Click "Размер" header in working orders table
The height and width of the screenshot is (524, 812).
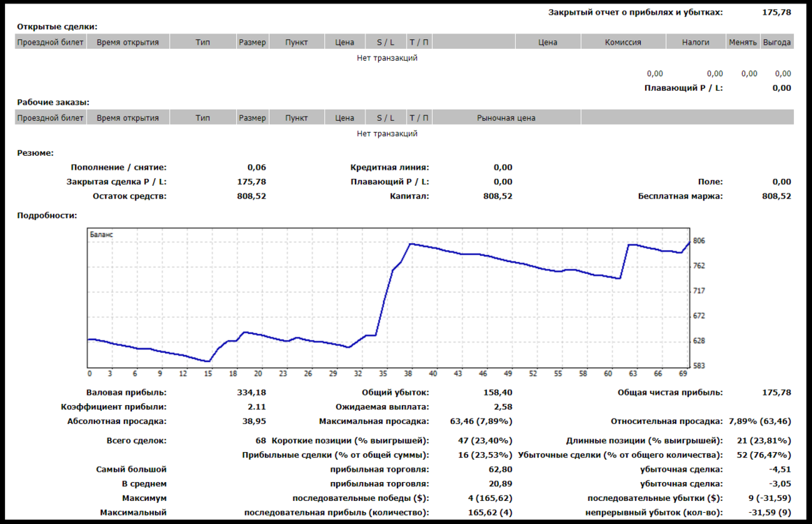pyautogui.click(x=252, y=118)
